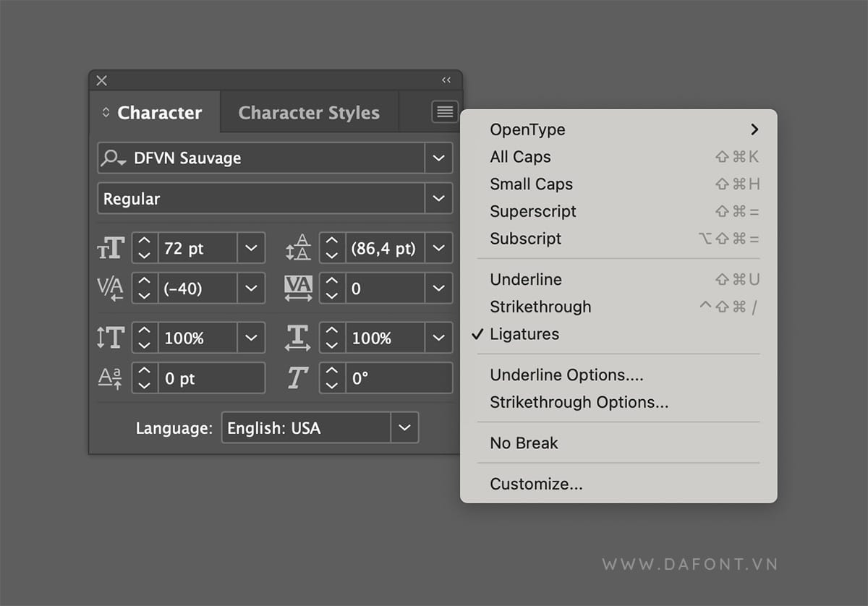Click the font size icon

pos(110,248)
